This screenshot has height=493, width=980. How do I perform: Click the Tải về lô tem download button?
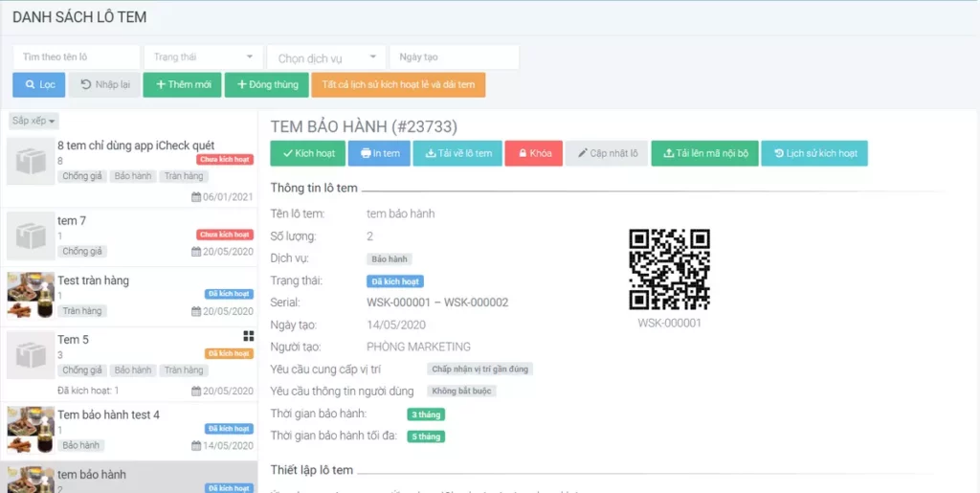click(x=457, y=154)
